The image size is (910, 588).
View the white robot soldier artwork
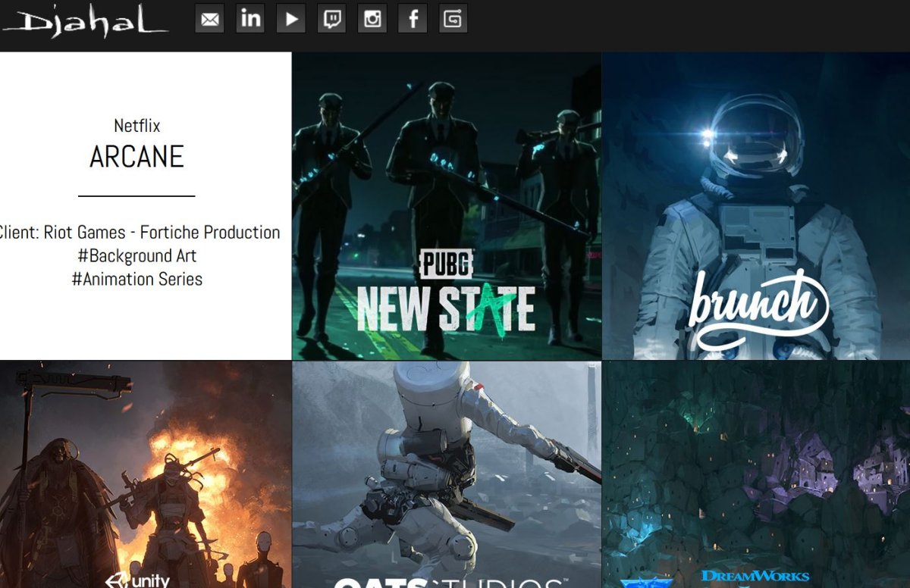446,470
